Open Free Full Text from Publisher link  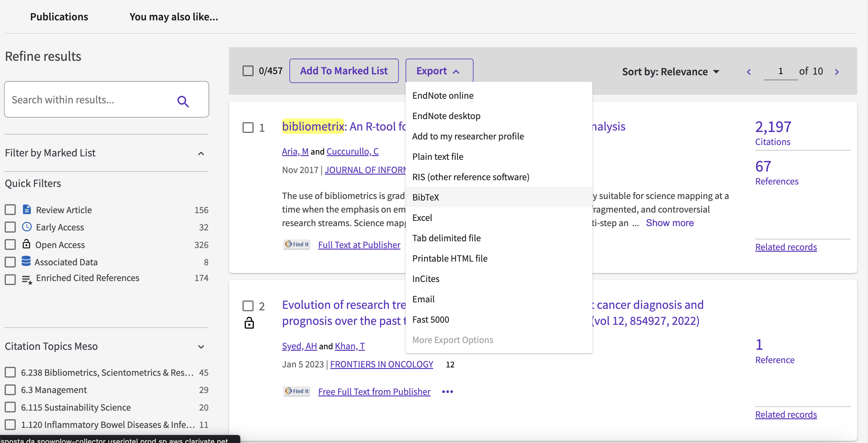click(x=374, y=391)
